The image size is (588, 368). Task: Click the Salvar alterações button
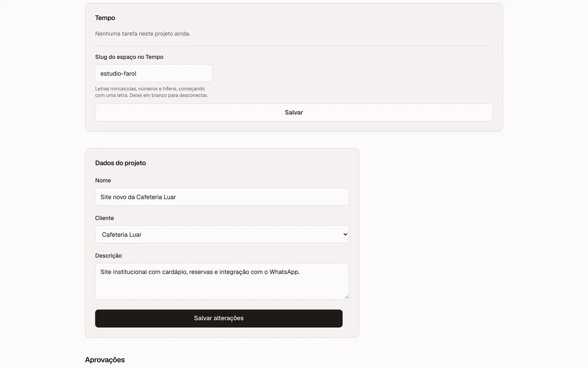[x=219, y=318]
